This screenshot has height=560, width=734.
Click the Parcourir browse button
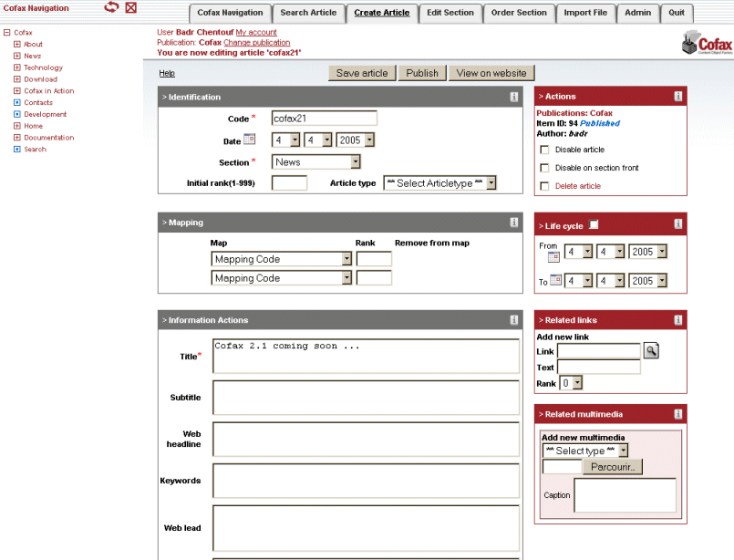(x=613, y=467)
